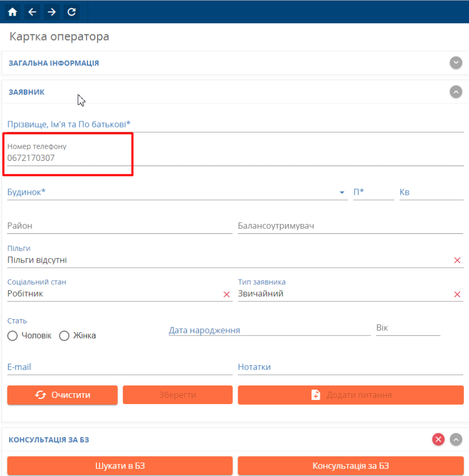Image resolution: width=469 pixels, height=476 pixels.
Task: Go forward with the right arrow icon
Action: coord(52,12)
